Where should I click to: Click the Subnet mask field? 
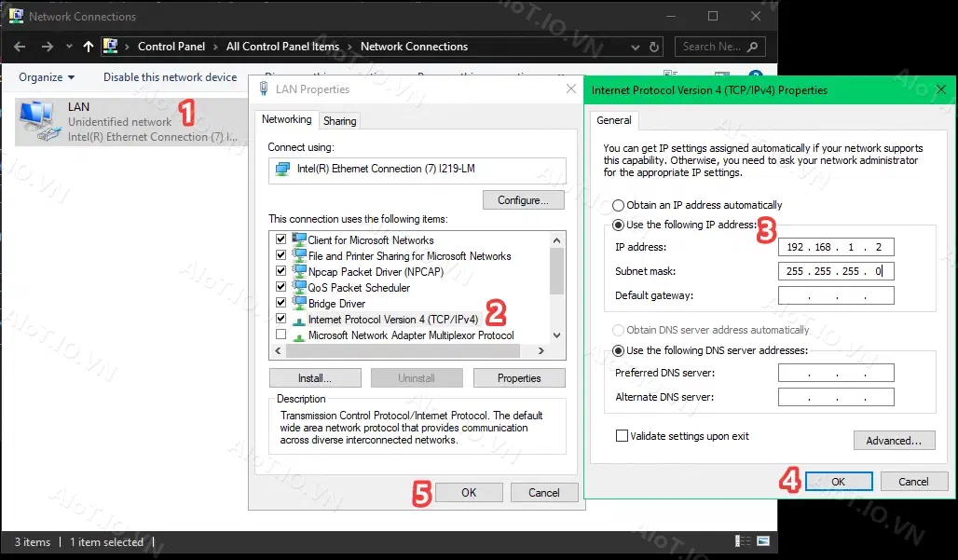tap(836, 271)
